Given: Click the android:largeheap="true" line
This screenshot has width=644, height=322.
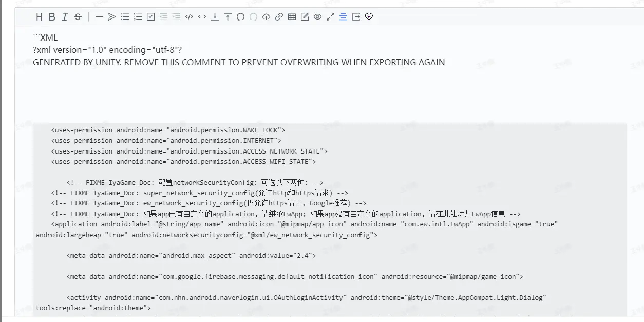Looking at the screenshot, I should point(206,235).
